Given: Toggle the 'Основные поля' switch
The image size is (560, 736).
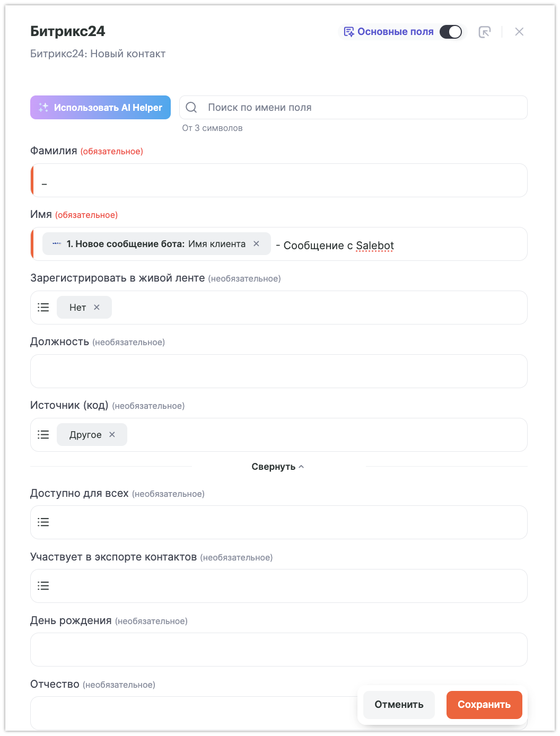Looking at the screenshot, I should 451,32.
